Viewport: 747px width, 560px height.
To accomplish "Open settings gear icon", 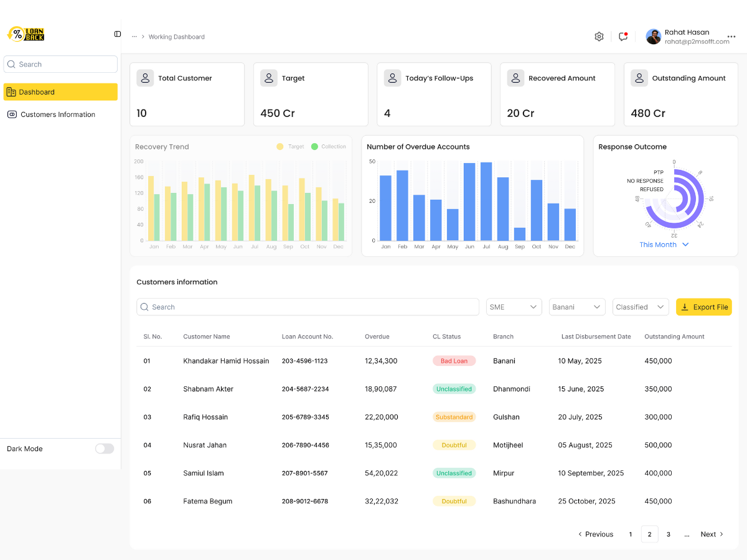I will [599, 37].
